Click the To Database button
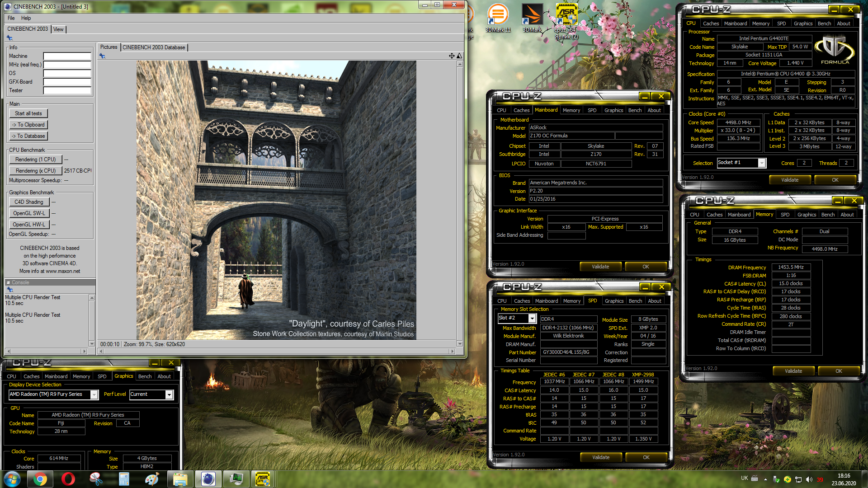Viewport: 868px width, 488px height. click(28, 136)
